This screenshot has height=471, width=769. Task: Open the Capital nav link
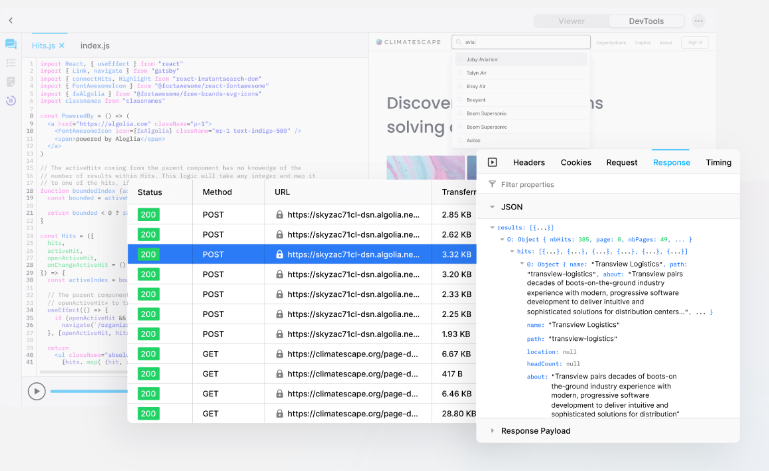coord(642,43)
